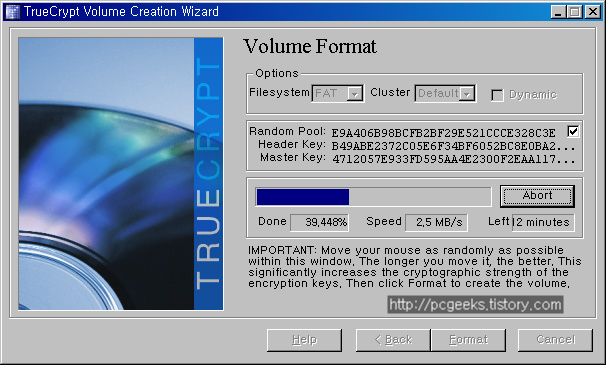Open the Cluster Default dropdown
The image size is (606, 365).
click(445, 94)
